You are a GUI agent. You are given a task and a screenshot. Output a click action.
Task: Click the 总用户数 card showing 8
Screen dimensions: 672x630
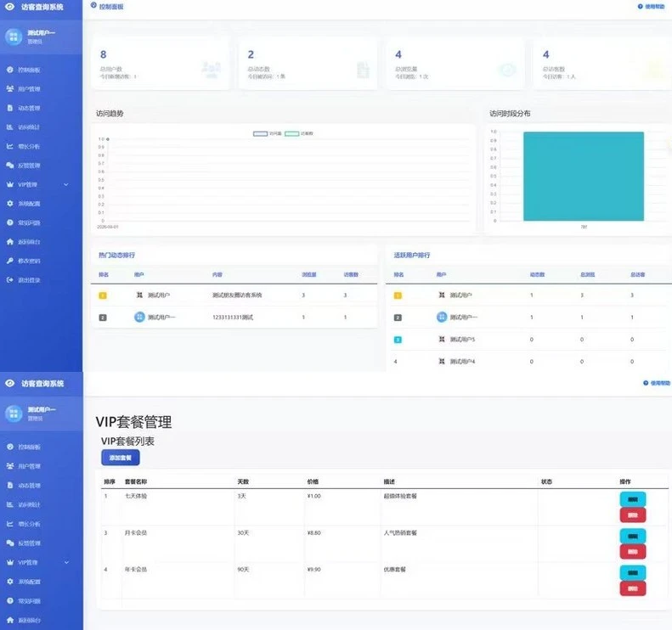161,65
